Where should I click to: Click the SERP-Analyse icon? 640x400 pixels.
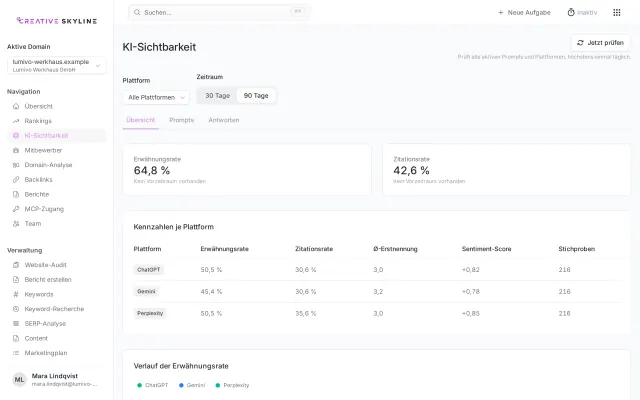point(16,324)
